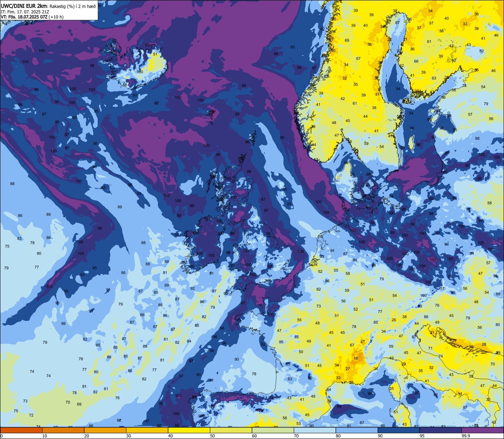Click the "IT: Fim. 17. 07. 2025 21Z" line

tap(25, 12)
